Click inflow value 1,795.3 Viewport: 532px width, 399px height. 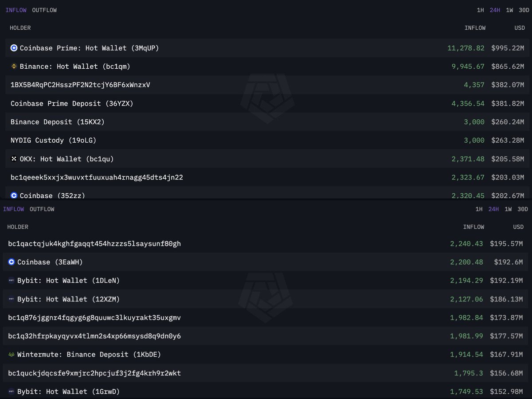pos(469,373)
